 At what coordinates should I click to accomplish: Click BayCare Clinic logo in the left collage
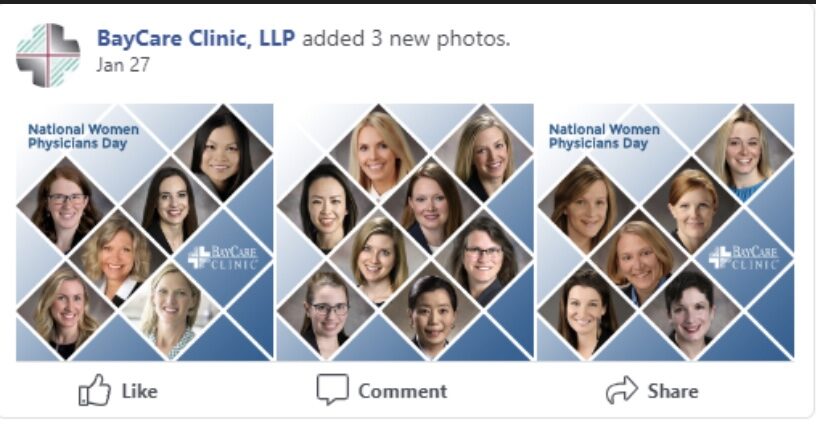[x=222, y=257]
